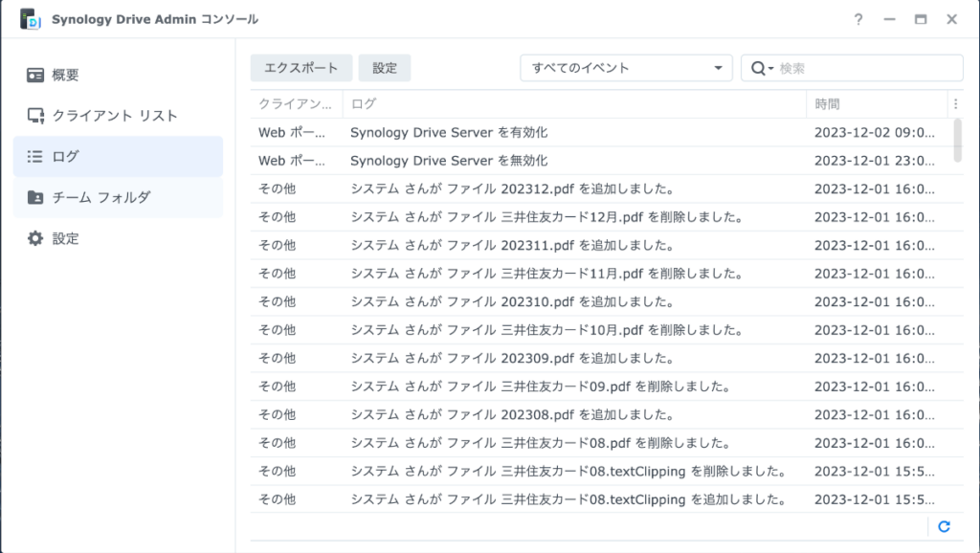Click the toolbar 設定 button
This screenshot has width=980, height=553.
point(385,68)
